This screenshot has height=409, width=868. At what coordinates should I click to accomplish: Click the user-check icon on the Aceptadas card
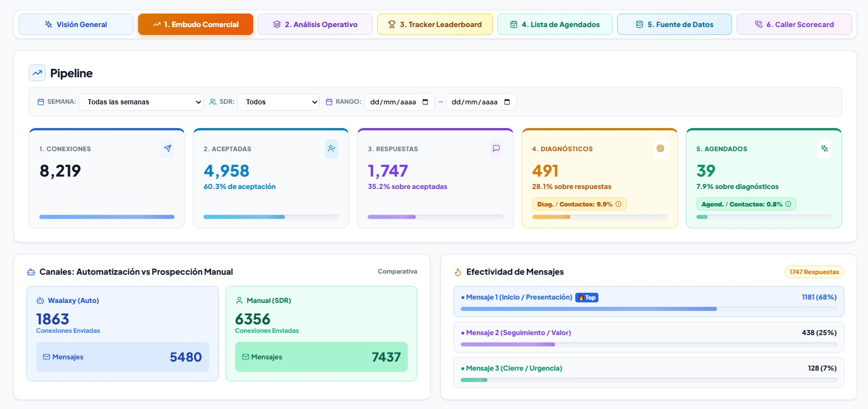(331, 148)
